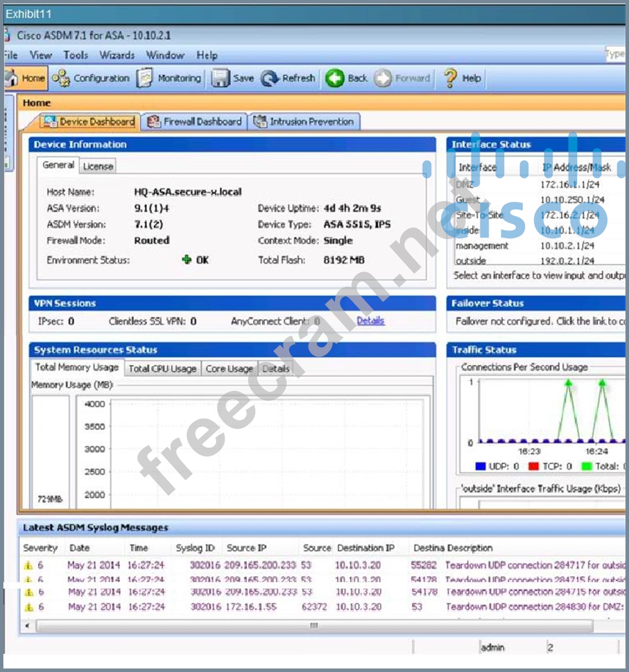The width and height of the screenshot is (629, 672).
Task: Show the Total CPU Usage tab
Action: [x=162, y=368]
